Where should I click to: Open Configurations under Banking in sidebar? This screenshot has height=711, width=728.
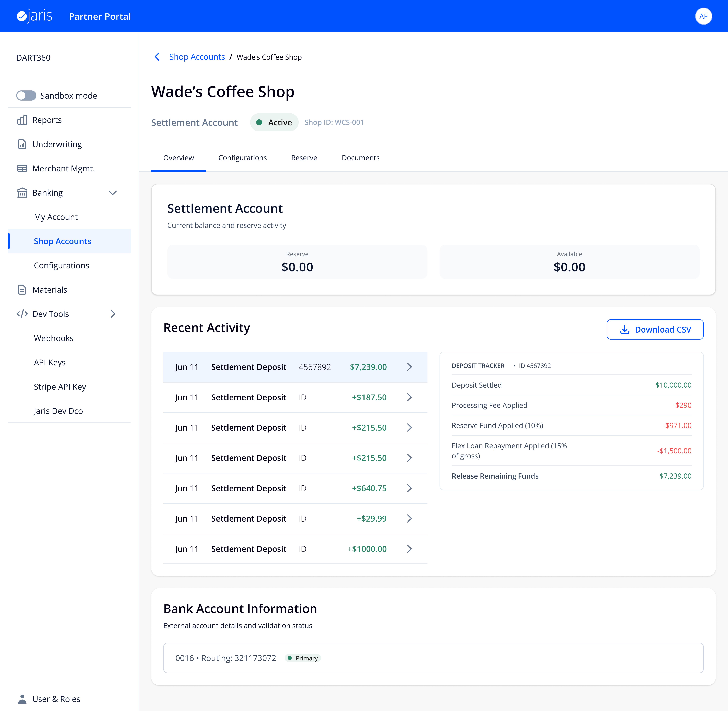(x=70, y=266)
